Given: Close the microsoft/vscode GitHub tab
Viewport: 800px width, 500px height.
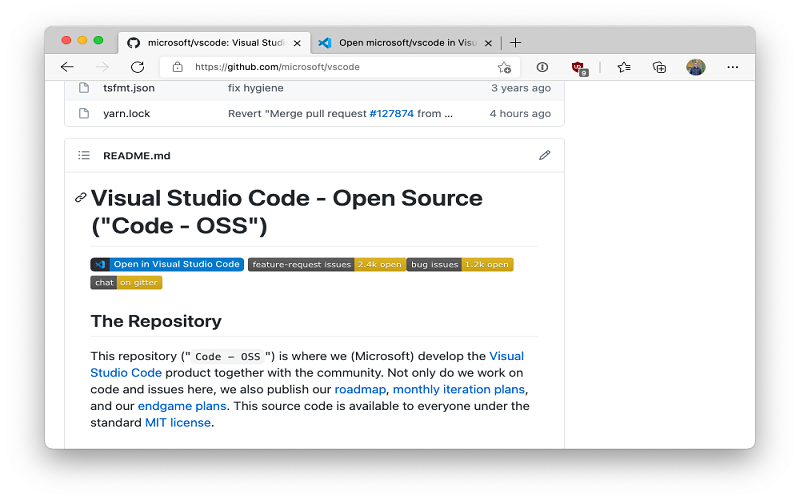Looking at the screenshot, I should [x=297, y=43].
